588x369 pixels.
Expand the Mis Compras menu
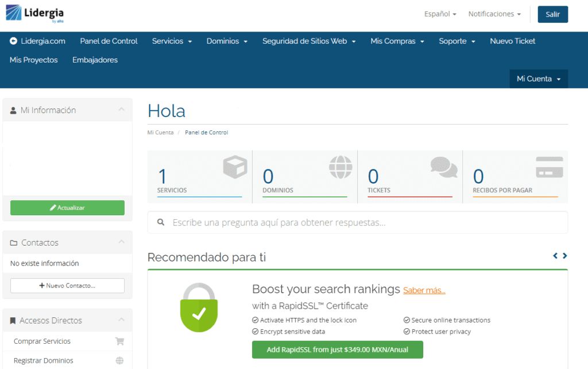point(397,41)
